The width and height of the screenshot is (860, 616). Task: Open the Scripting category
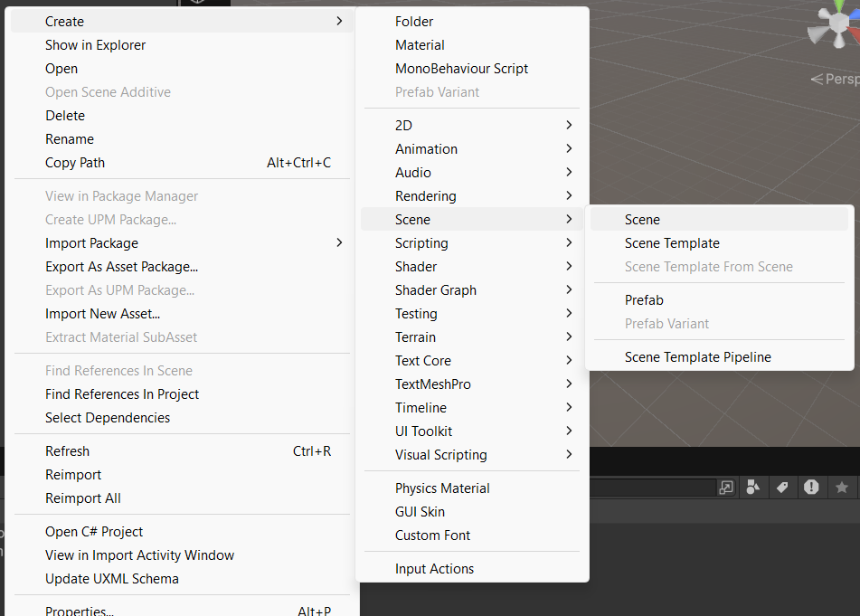[x=472, y=243]
